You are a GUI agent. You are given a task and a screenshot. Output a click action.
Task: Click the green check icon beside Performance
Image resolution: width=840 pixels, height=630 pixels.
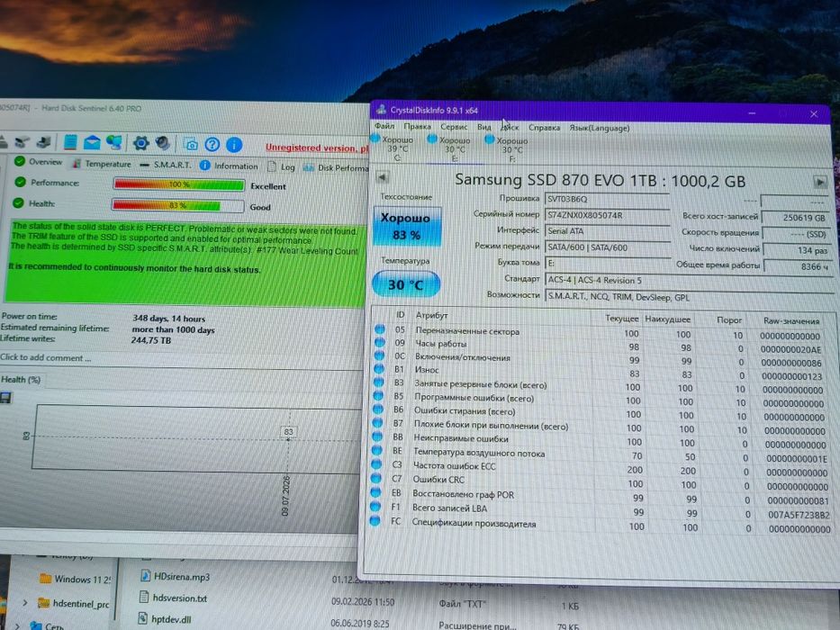point(20,182)
